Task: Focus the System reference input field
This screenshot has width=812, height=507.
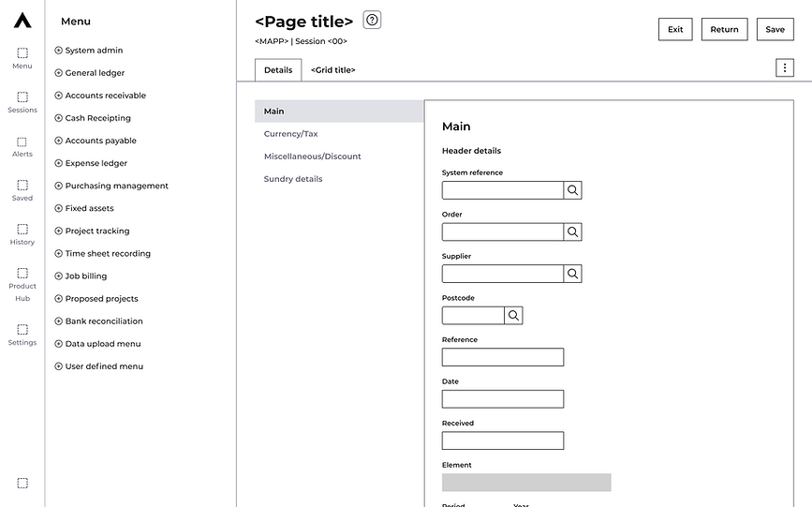Action: click(x=503, y=190)
